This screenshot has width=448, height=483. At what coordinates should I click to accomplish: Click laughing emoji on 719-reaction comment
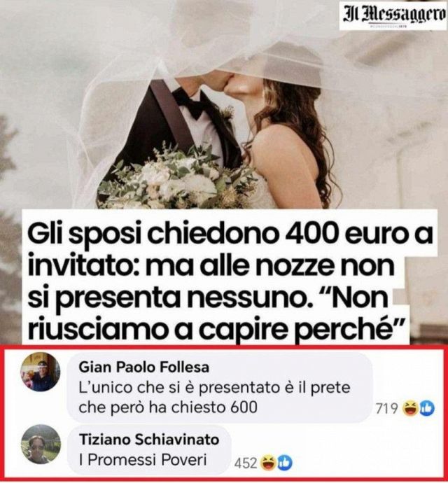coord(410,408)
